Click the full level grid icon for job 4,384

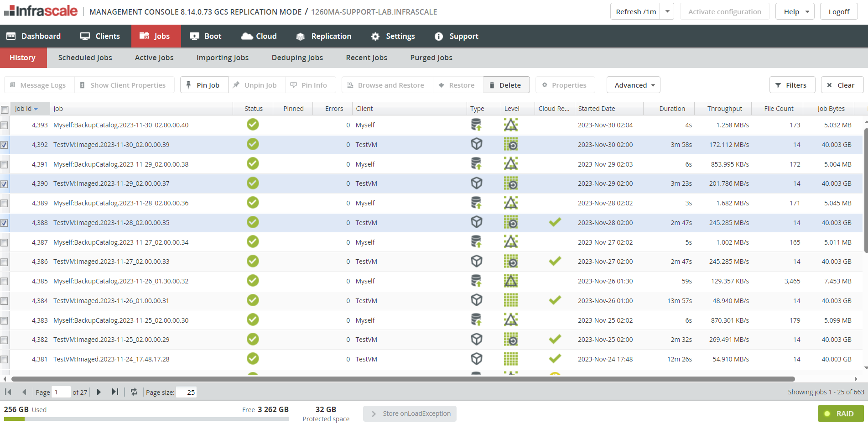click(x=510, y=300)
